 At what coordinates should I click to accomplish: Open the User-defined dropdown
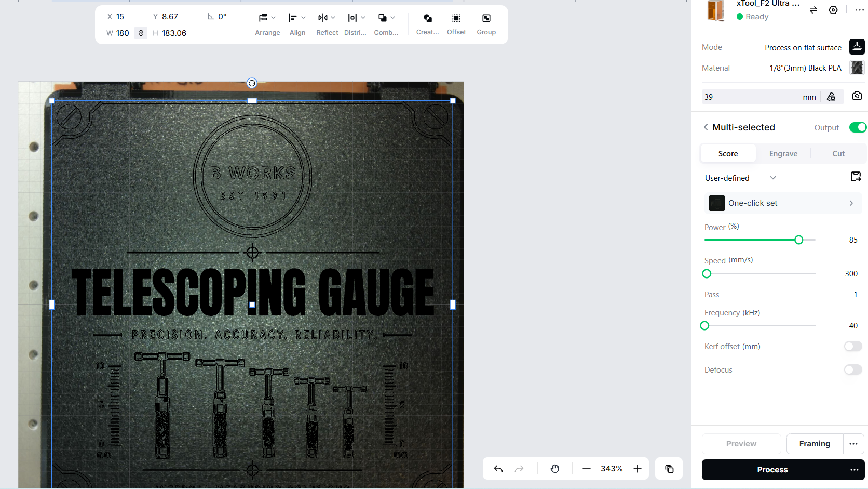pos(741,178)
